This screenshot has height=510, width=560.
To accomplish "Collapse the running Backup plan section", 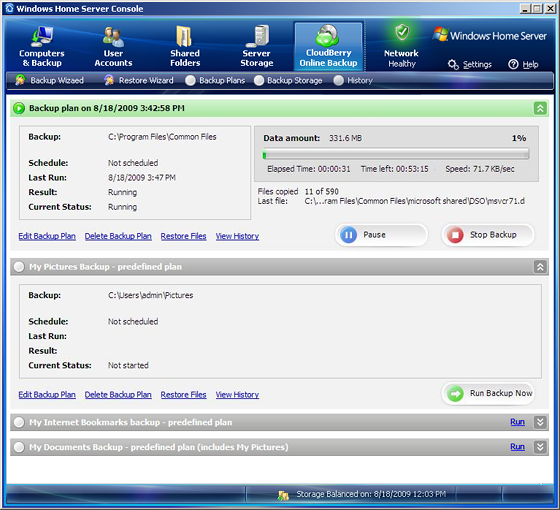I will click(x=540, y=108).
